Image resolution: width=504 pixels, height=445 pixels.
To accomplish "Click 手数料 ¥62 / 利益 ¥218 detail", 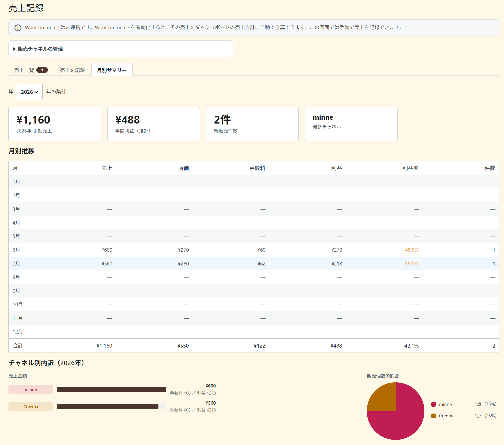I will pos(193,410).
